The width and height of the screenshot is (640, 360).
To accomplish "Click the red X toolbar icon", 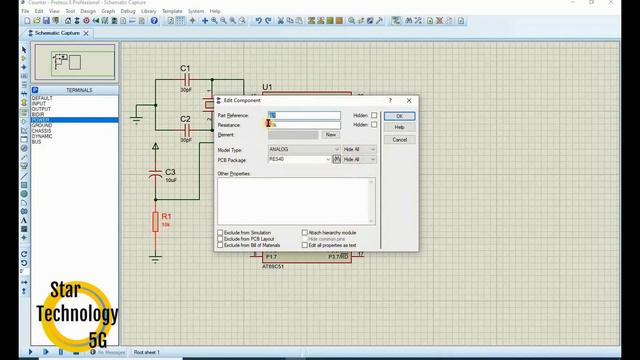I will 439,20.
